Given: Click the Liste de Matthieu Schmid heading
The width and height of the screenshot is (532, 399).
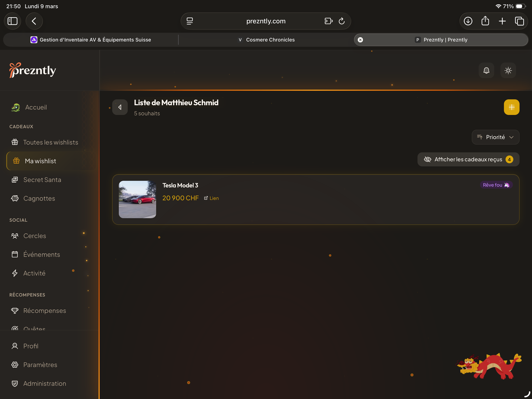Looking at the screenshot, I should tap(176, 103).
